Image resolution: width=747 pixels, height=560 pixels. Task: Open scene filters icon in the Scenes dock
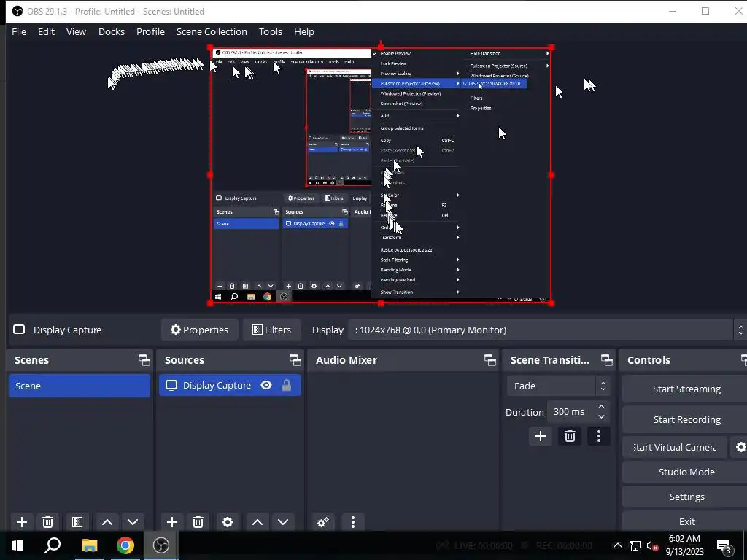[x=77, y=522]
